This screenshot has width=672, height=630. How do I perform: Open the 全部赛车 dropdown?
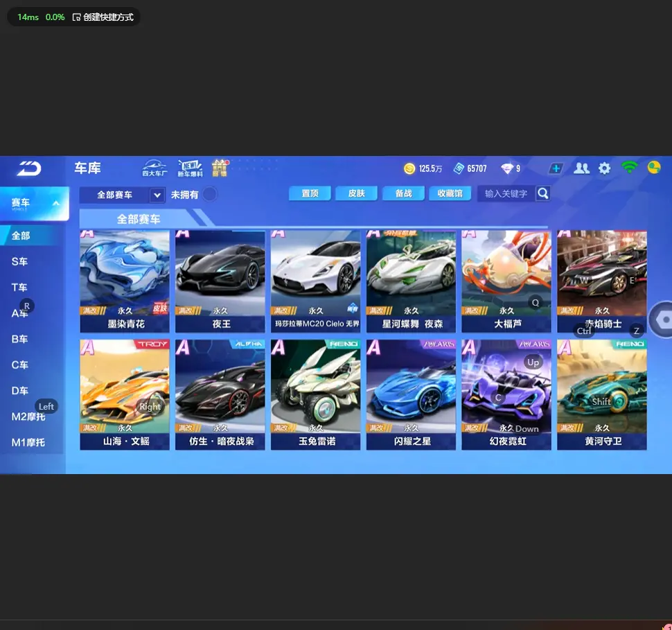(x=122, y=195)
